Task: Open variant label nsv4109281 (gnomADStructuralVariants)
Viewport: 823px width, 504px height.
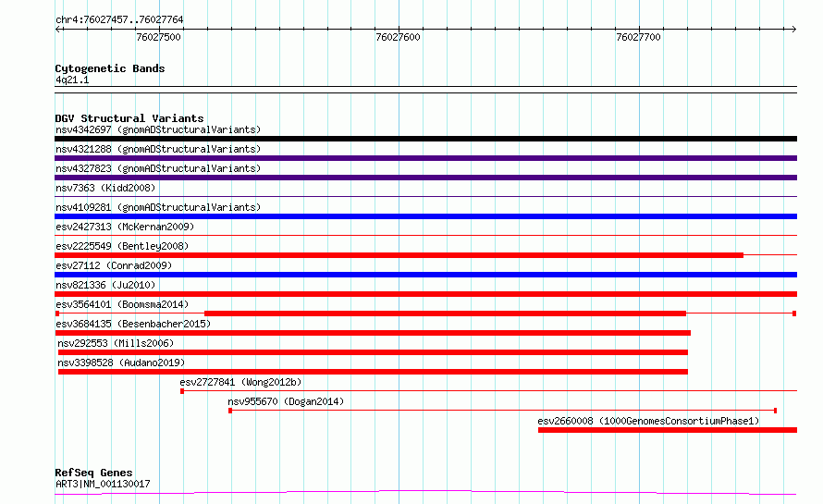Action: coord(158,207)
